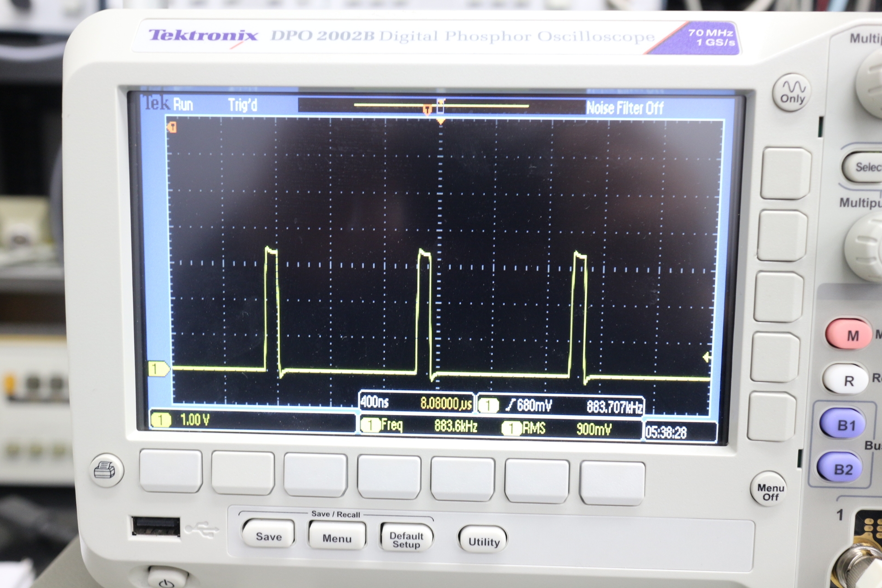Tap the channel 1 badge next to RMS

coord(511,428)
